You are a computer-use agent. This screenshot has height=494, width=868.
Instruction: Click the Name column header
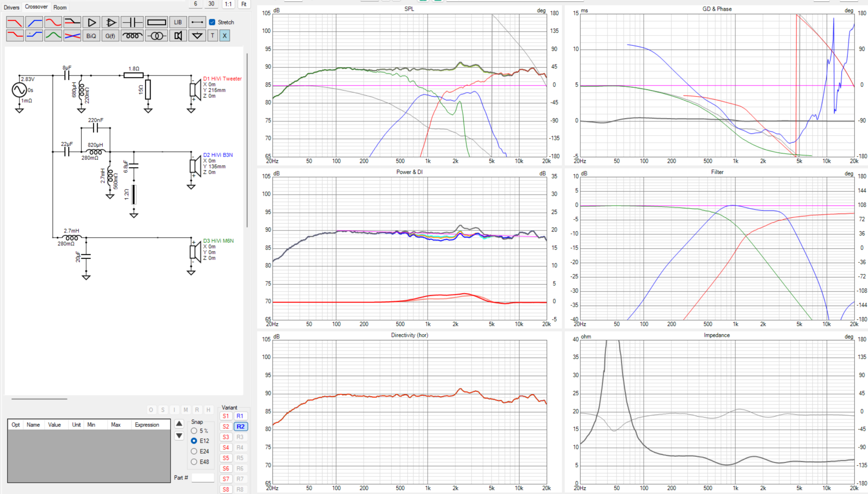33,425
